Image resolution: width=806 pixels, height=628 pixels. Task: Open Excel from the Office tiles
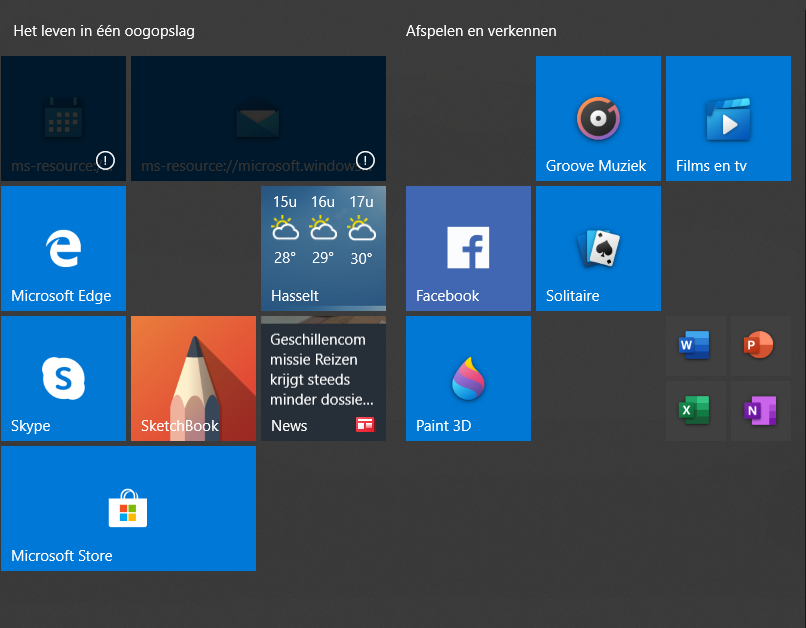click(695, 411)
